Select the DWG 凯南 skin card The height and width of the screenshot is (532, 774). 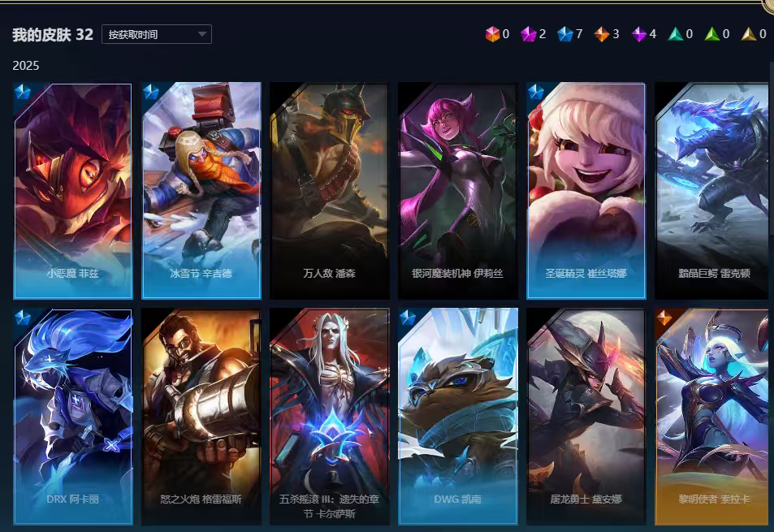click(x=457, y=417)
